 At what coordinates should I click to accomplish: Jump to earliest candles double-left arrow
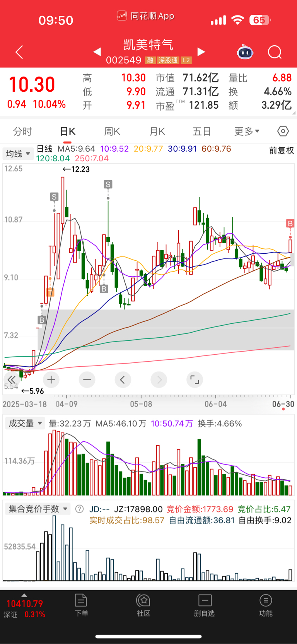tap(12, 380)
